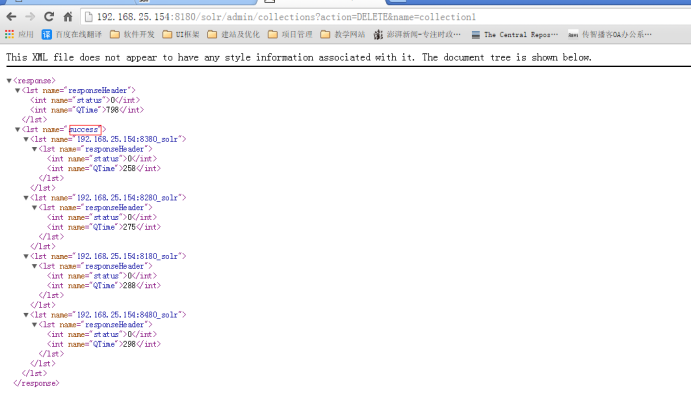Collapse the 192.168.25.154:8480_solr node
The image size is (691, 417).
pyautogui.click(x=26, y=315)
